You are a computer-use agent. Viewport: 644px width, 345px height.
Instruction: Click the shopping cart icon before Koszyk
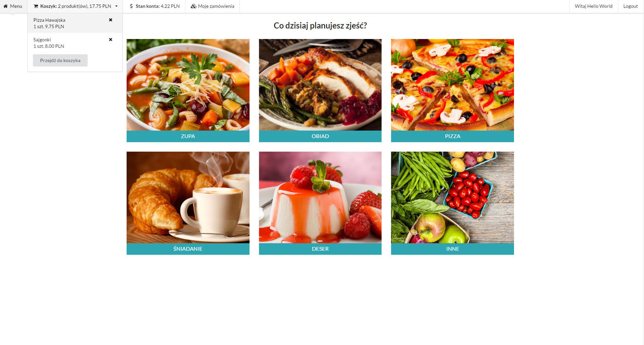click(x=36, y=6)
